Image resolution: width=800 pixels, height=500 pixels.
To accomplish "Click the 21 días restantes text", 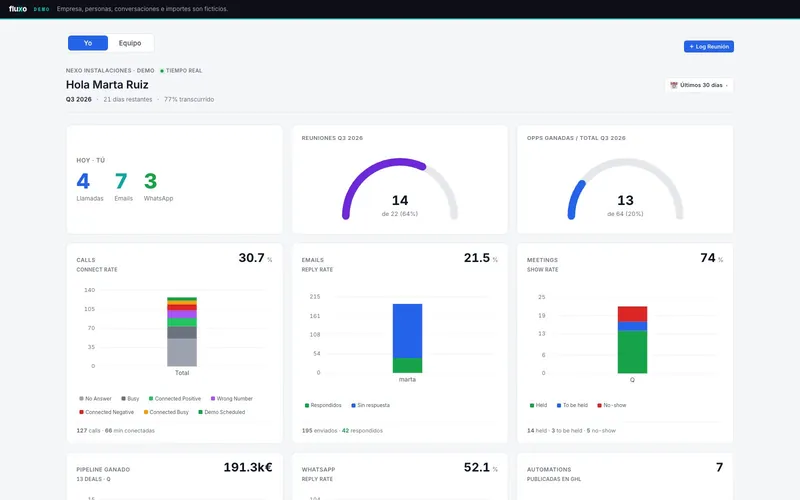I will [128, 99].
